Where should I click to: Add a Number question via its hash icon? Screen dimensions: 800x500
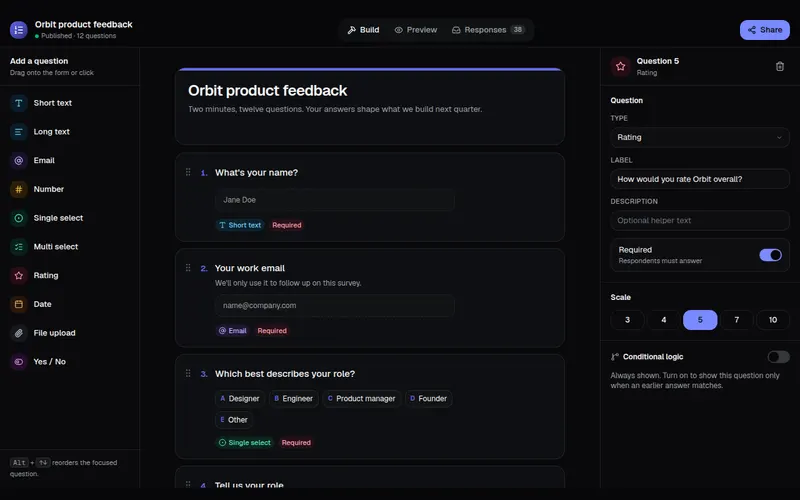(x=18, y=189)
